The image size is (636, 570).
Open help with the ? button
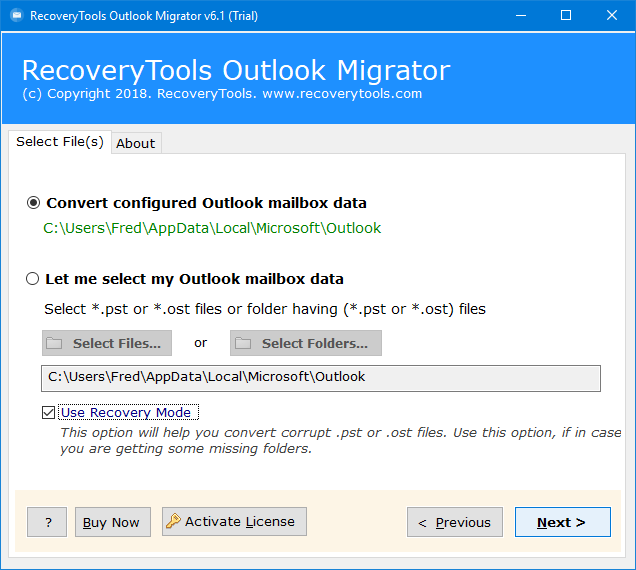47,522
